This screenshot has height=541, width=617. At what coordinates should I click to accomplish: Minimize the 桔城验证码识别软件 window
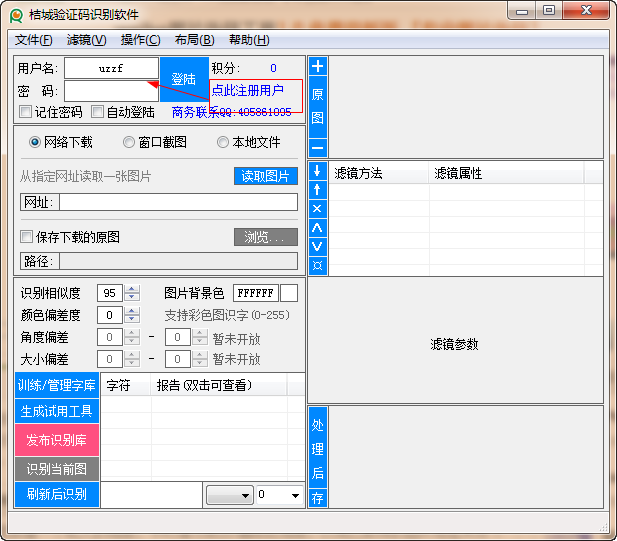(x=522, y=11)
